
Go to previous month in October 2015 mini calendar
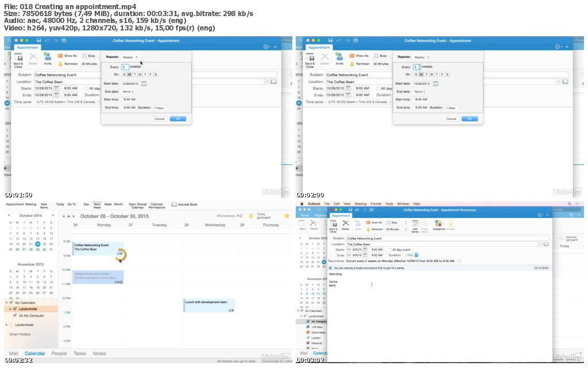[x=9, y=216]
